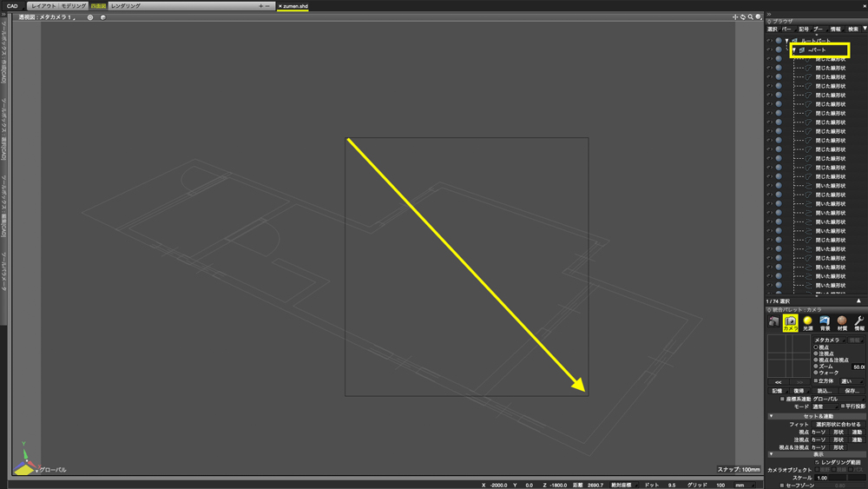
Task: Open the 透視図:メタカメラ1 view dropdown
Action: (x=47, y=17)
